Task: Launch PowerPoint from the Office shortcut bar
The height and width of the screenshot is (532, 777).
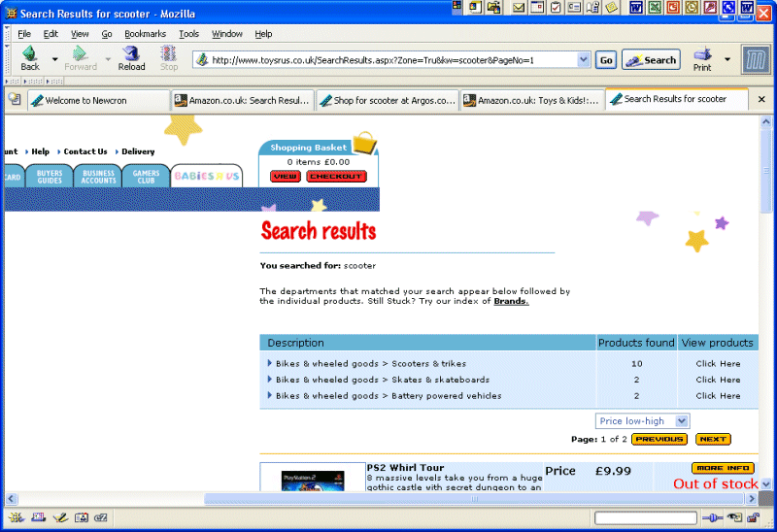Action: (673, 7)
